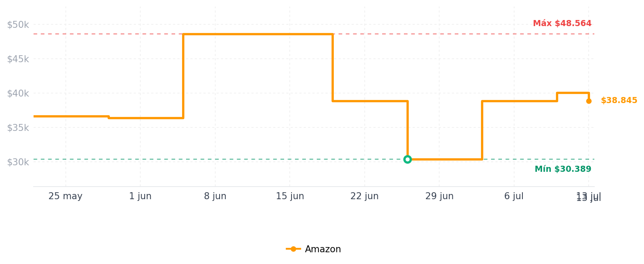Toggle the Amazon series via legend label
The height and width of the screenshot is (264, 644).
[x=323, y=249]
